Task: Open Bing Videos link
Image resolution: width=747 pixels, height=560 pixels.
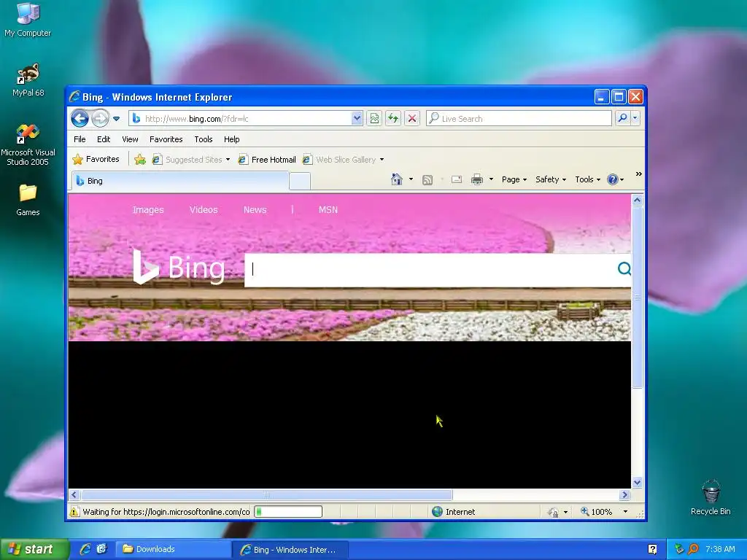Action: (204, 209)
